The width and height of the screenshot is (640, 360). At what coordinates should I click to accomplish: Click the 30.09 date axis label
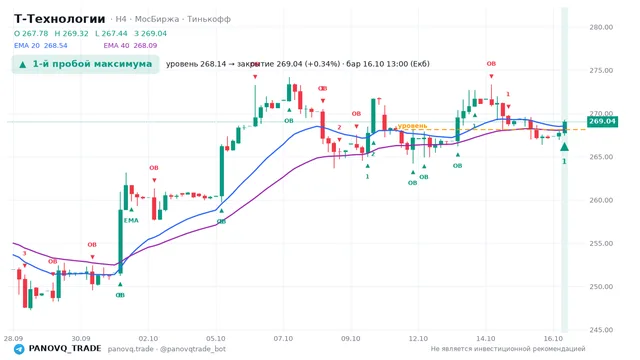point(81,339)
